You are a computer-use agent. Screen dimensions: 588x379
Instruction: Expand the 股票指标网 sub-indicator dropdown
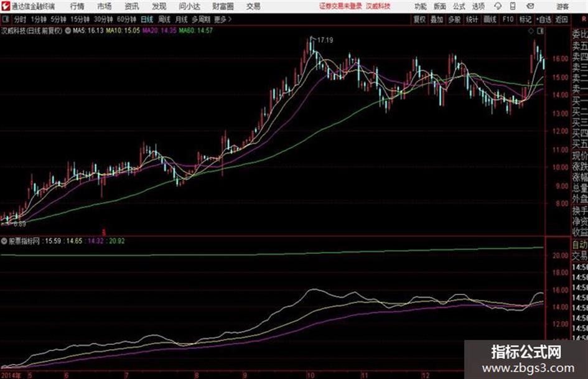[4, 241]
